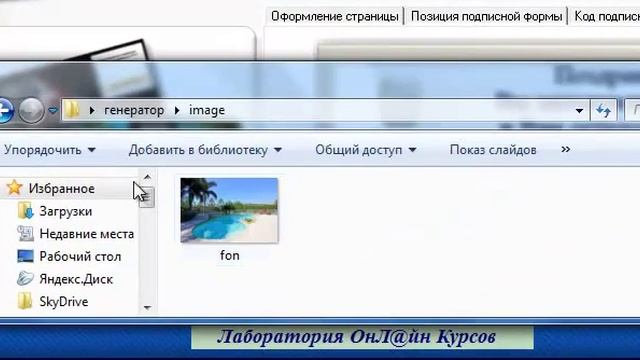This screenshot has width=640, height=360.
Task: Open the Общий доступ dropdown
Action: [366, 150]
